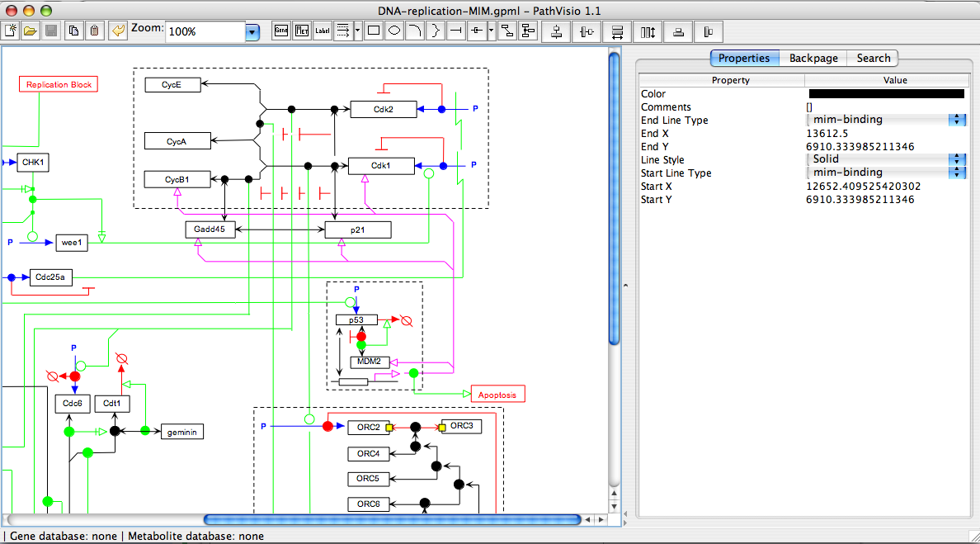The height and width of the screenshot is (544, 980).
Task: Open the Line Style dropdown showing Solid
Action: pos(957,158)
